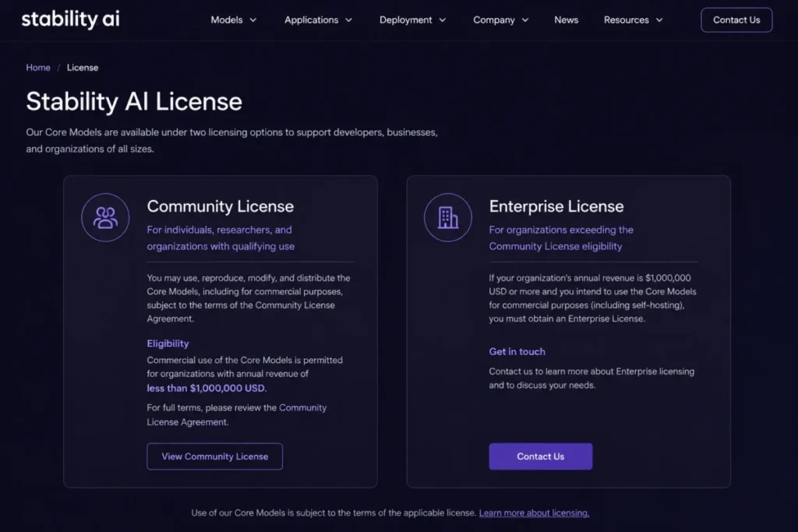The width and height of the screenshot is (798, 532).
Task: Click 'If your organization's annual revenue' paragraph
Action: coord(592,298)
